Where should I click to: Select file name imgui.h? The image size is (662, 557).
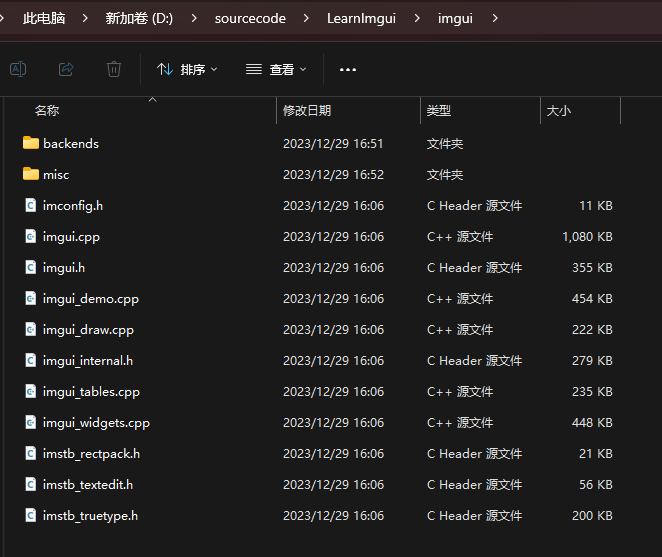click(64, 268)
